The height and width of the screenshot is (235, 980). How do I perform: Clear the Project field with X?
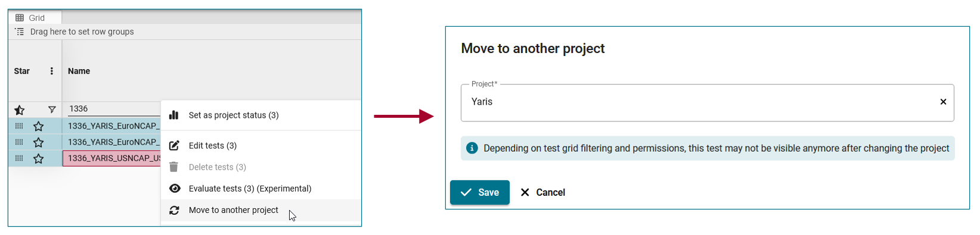click(943, 102)
